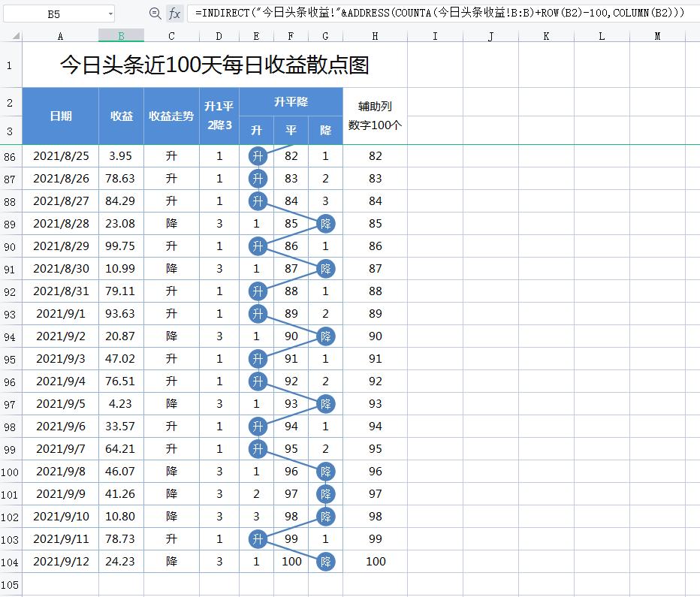Select the 收益走势 header cell
The image size is (700, 597).
(x=170, y=116)
